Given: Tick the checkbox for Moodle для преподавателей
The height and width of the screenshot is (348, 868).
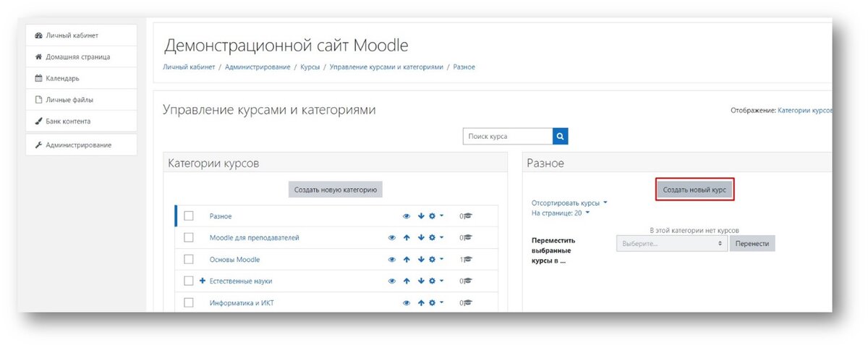Looking at the screenshot, I should pos(189,237).
